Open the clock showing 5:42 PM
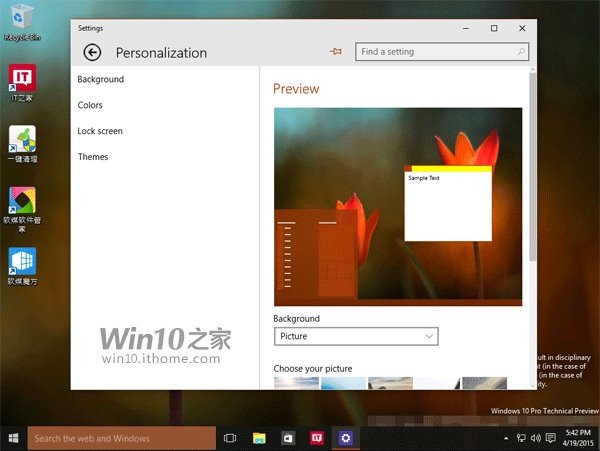 pos(578,438)
